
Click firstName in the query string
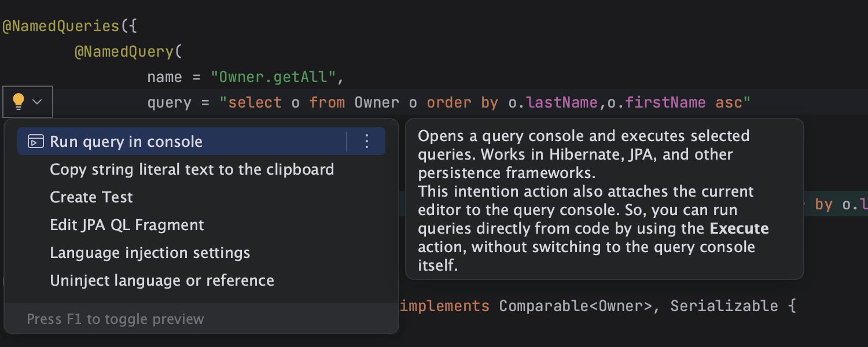[665, 103]
